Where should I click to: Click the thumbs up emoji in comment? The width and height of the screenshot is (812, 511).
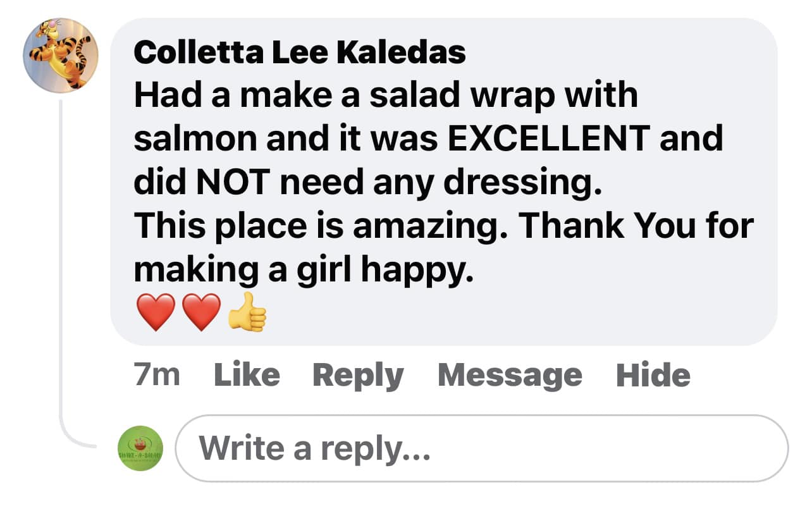click(247, 312)
